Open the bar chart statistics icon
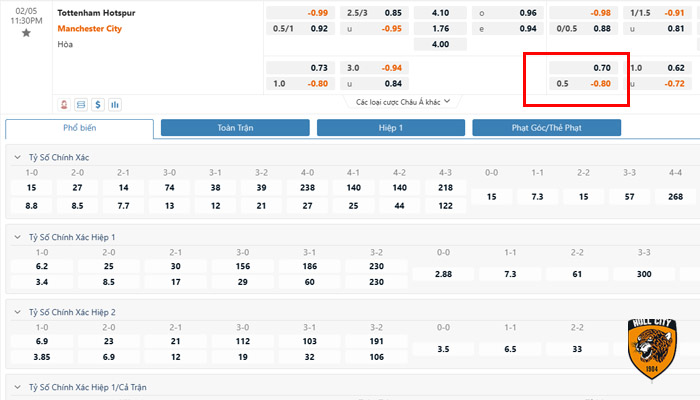Viewport: 700px width, 400px height. 115,103
